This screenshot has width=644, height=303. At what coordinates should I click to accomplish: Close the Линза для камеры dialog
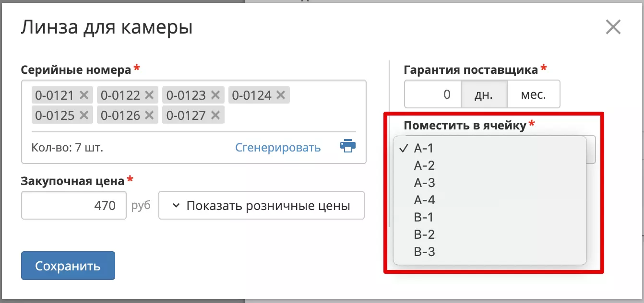click(x=613, y=27)
